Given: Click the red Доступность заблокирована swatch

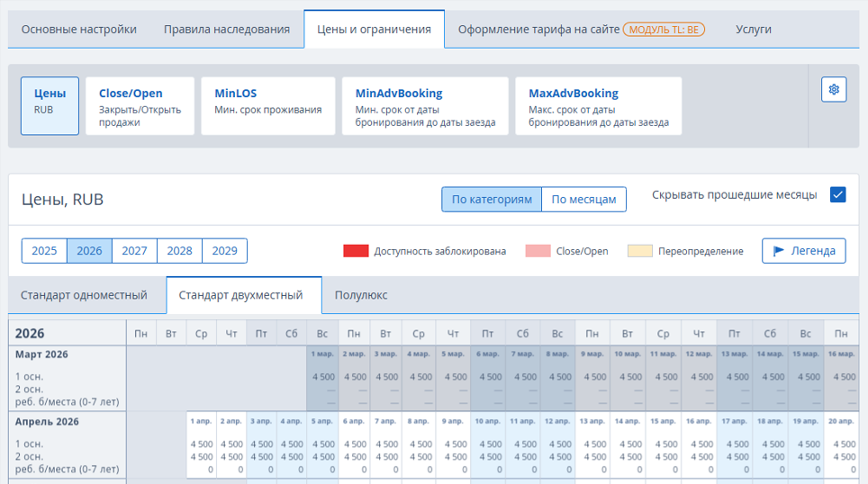Looking at the screenshot, I should coord(356,251).
